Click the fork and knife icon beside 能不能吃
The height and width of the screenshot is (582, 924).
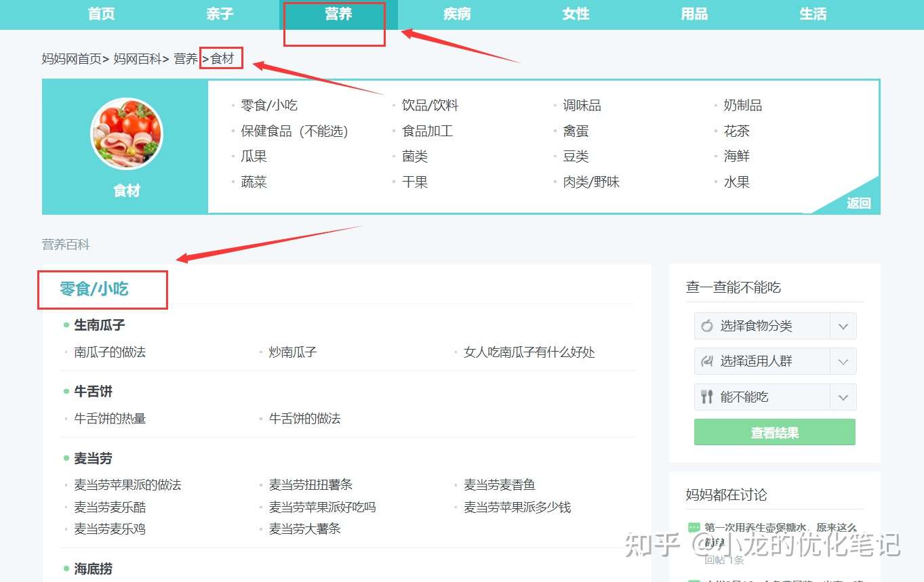(x=707, y=397)
